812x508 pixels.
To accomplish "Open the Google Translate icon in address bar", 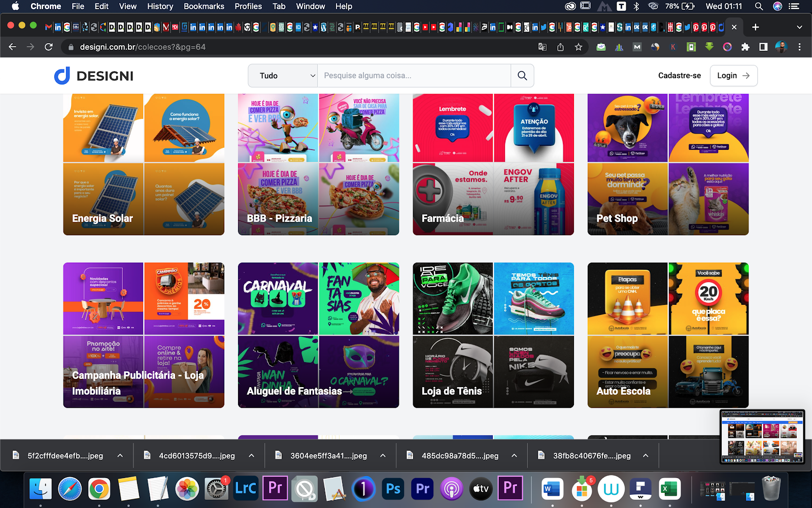I will (542, 47).
